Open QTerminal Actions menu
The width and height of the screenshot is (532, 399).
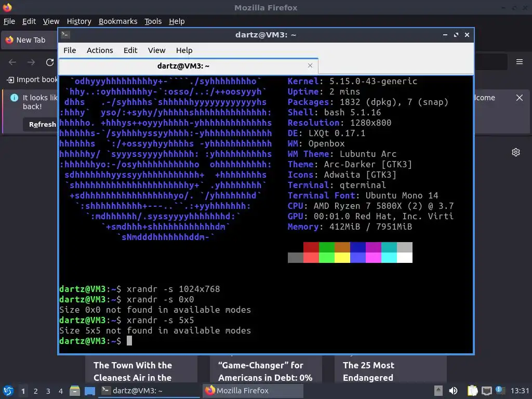[100, 50]
